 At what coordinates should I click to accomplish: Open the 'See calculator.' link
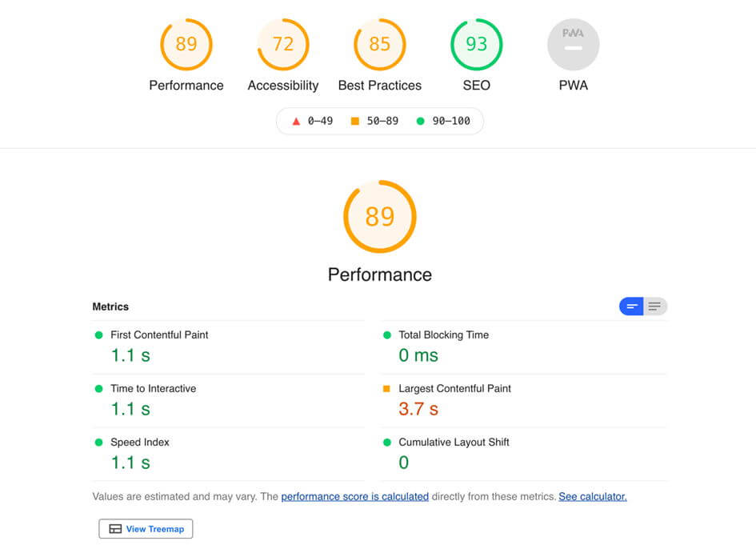coord(592,497)
